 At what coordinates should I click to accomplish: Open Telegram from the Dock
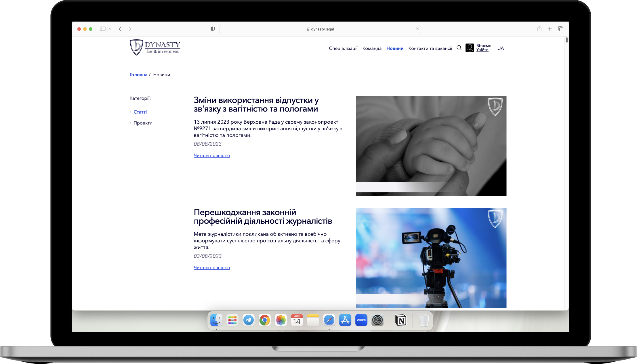tap(248, 320)
